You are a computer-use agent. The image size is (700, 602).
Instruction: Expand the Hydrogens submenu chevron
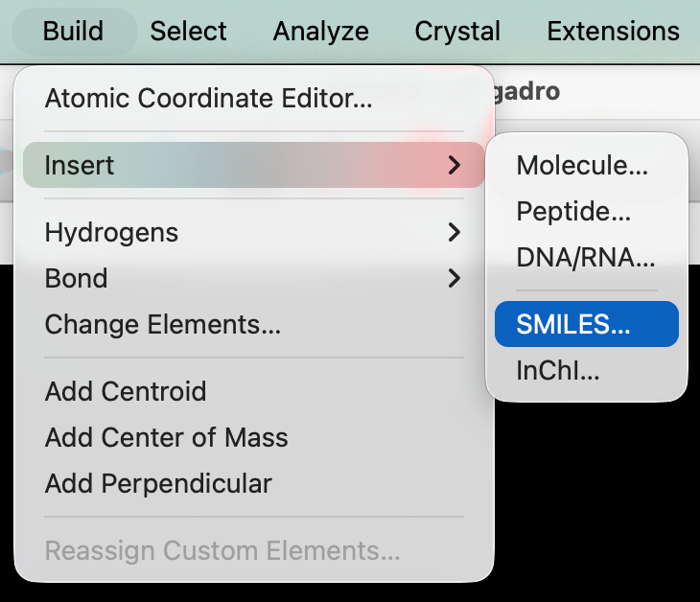455,232
